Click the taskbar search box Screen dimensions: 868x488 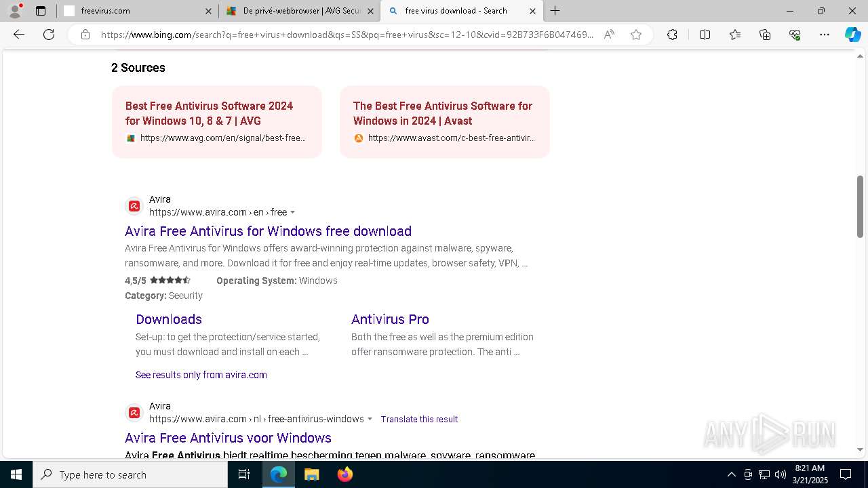pos(130,474)
